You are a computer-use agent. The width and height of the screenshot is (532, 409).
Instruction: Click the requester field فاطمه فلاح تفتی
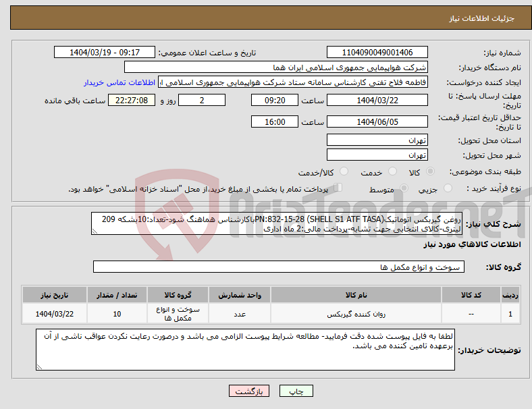click(293, 82)
